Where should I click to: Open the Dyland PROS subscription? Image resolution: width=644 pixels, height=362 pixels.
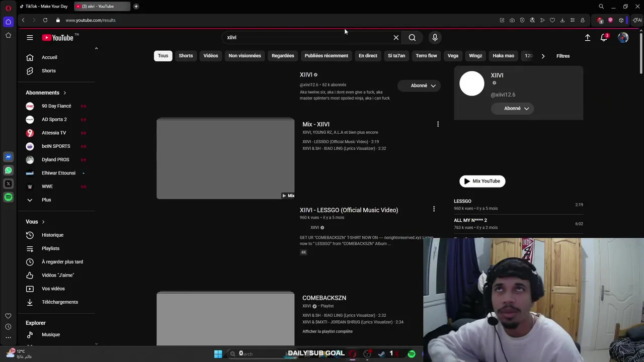coord(56,160)
